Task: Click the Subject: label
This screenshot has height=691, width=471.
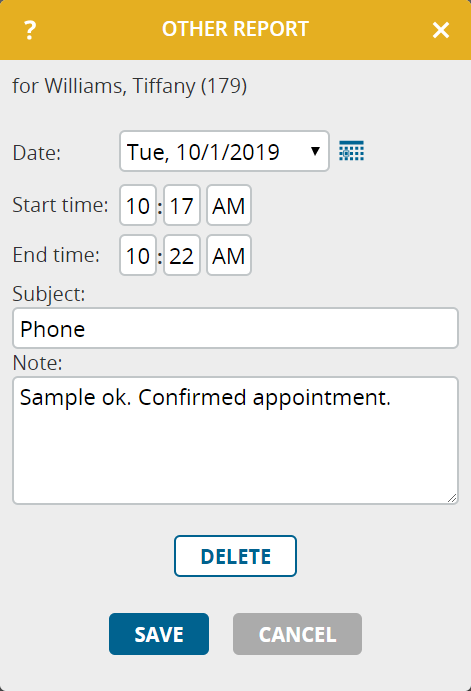Action: point(49,294)
